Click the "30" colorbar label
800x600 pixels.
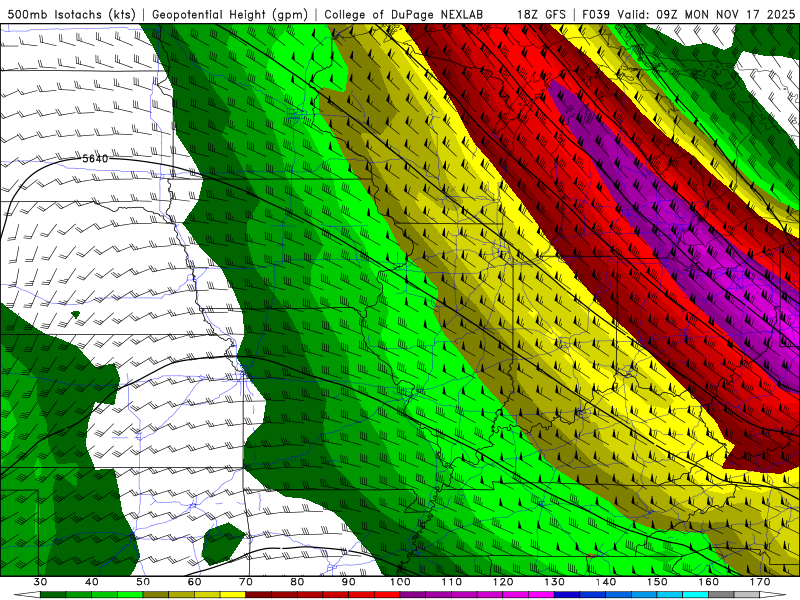40,582
